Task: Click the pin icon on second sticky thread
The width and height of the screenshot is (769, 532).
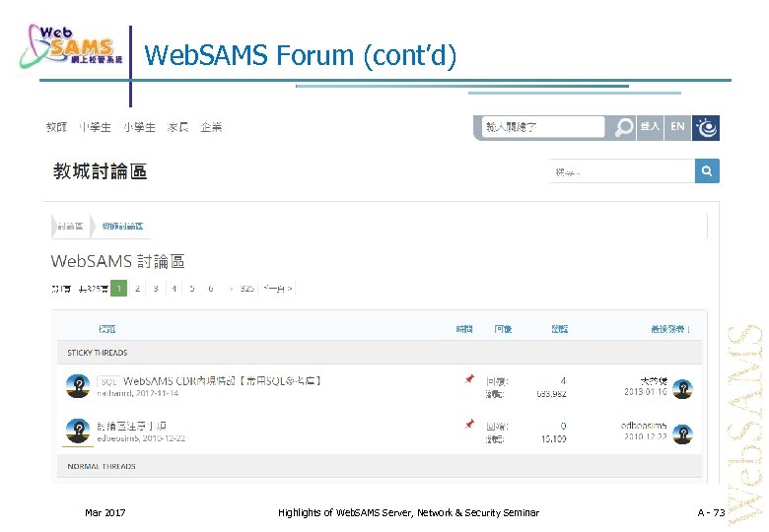Action: click(469, 424)
